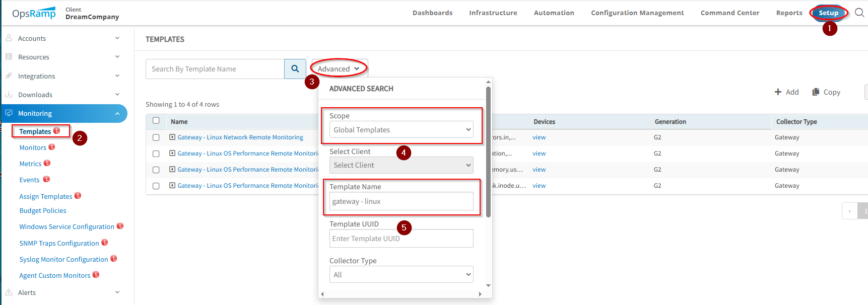The height and width of the screenshot is (305, 868).
Task: Open the Dashboards menu
Action: click(432, 13)
